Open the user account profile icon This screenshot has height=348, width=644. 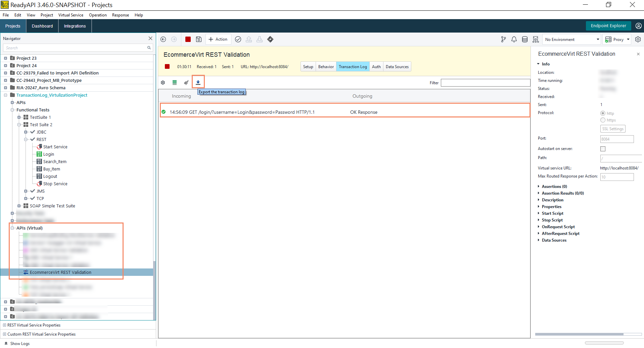(x=638, y=26)
